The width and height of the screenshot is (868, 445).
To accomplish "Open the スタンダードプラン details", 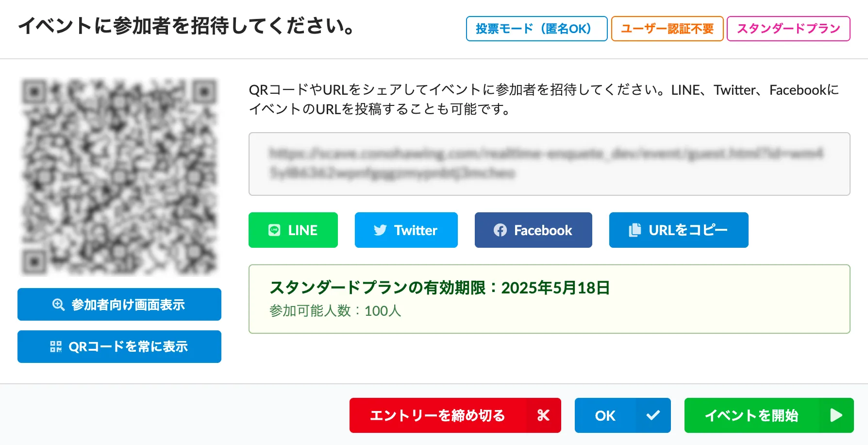I will click(788, 29).
